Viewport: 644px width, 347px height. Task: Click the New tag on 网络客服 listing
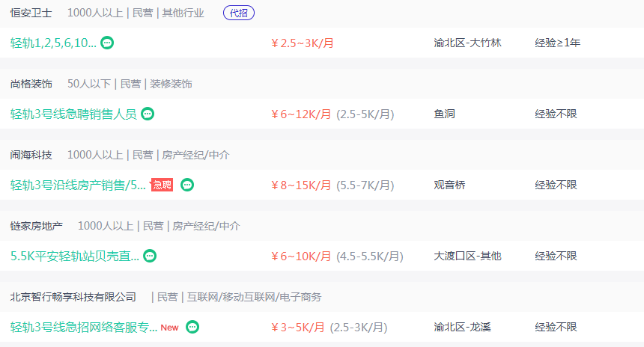pyautogui.click(x=170, y=328)
